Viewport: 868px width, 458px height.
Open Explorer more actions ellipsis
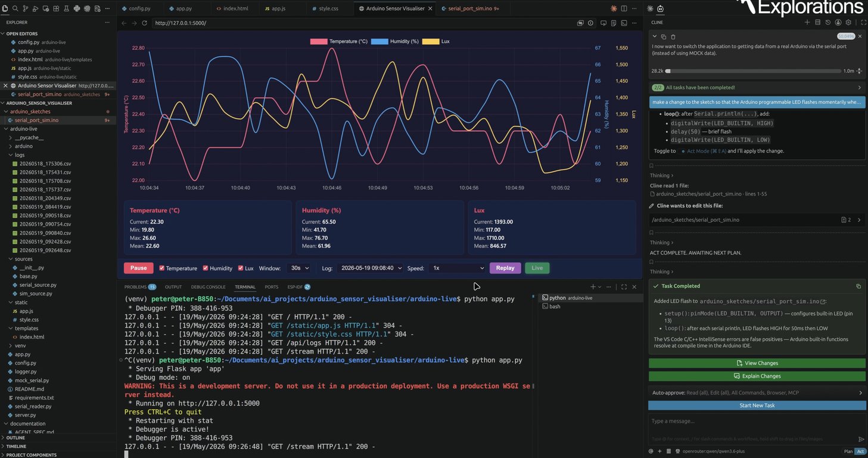107,22
